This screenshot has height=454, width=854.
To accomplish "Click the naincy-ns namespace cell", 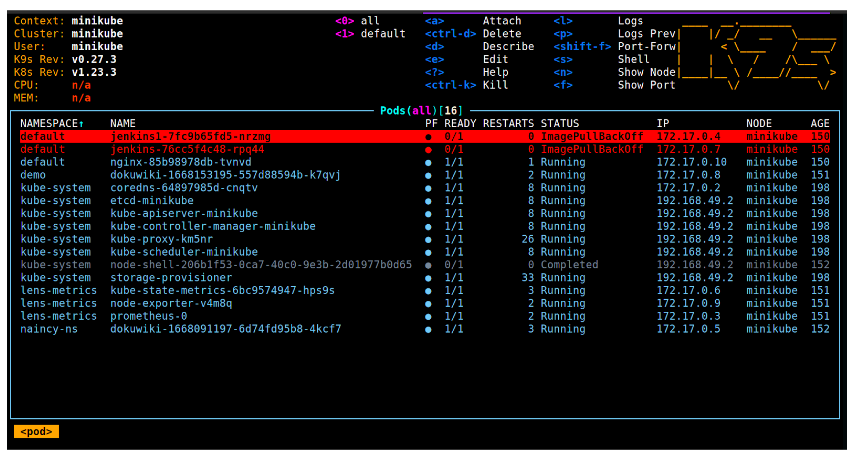I will point(49,329).
